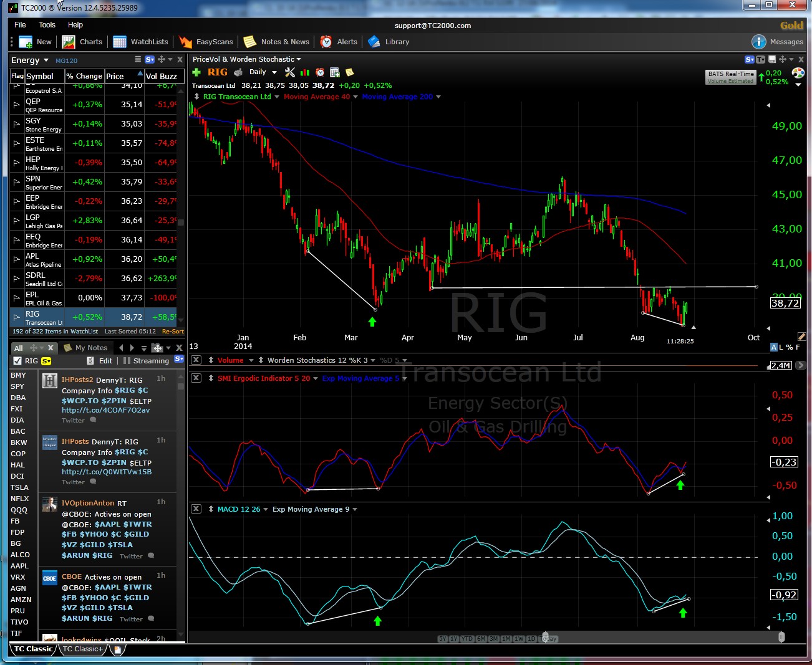Sort the watchlist by % Change column
The height and width of the screenshot is (665, 812).
point(84,76)
